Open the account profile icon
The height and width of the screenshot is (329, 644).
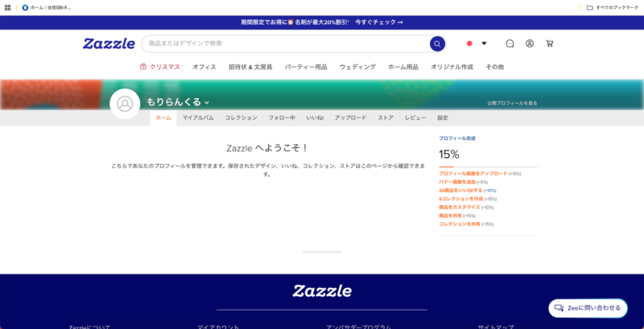[x=530, y=43]
